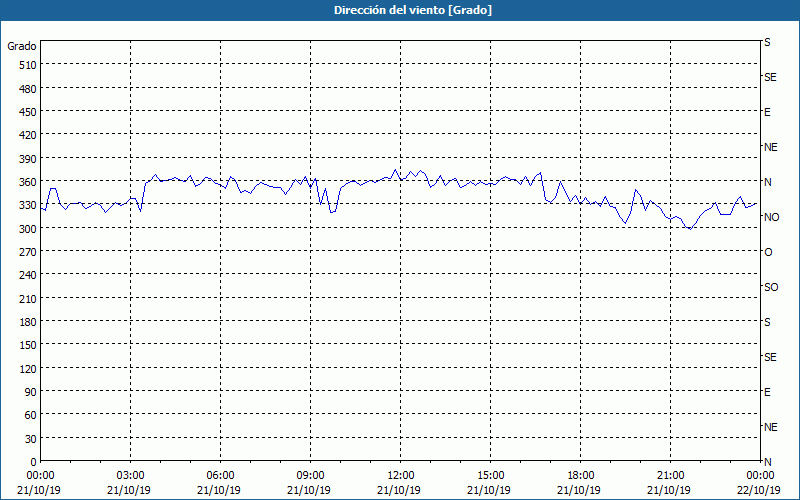800x500 pixels.
Task: Click the 390 y-axis tick label
Action: click(28, 159)
